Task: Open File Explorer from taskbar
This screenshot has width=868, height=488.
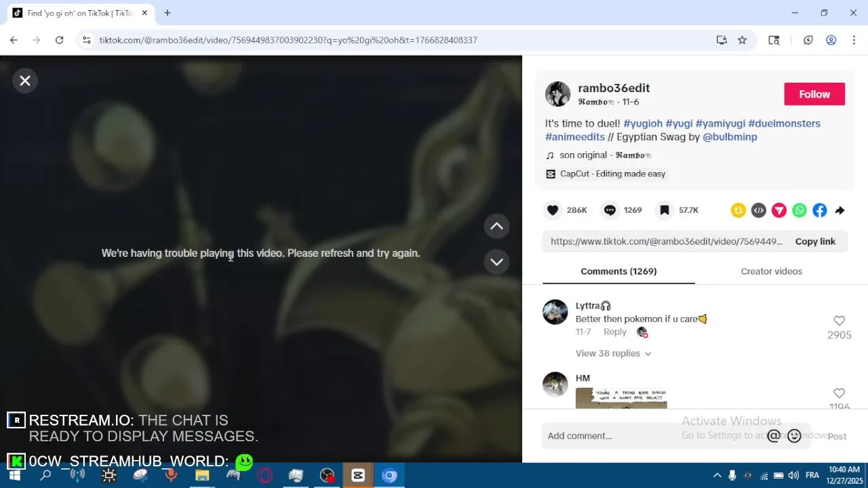Action: [x=202, y=475]
